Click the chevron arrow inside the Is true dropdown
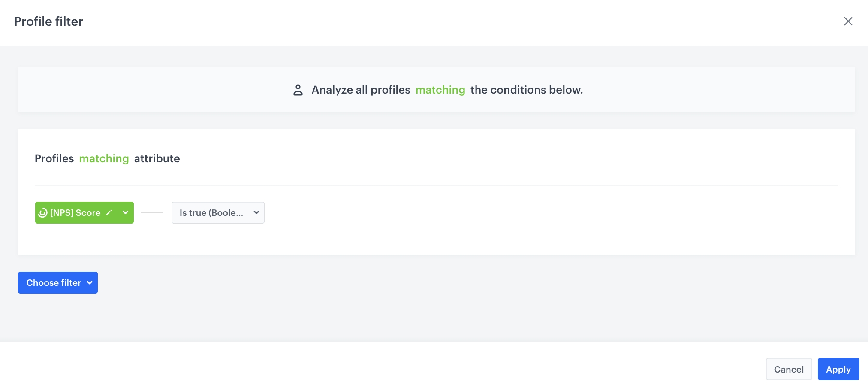 [256, 212]
